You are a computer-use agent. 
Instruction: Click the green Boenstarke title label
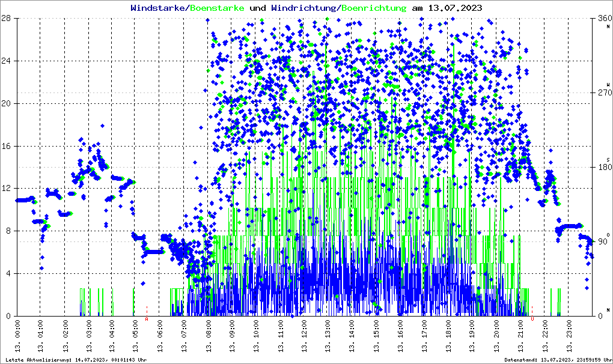[x=217, y=8]
